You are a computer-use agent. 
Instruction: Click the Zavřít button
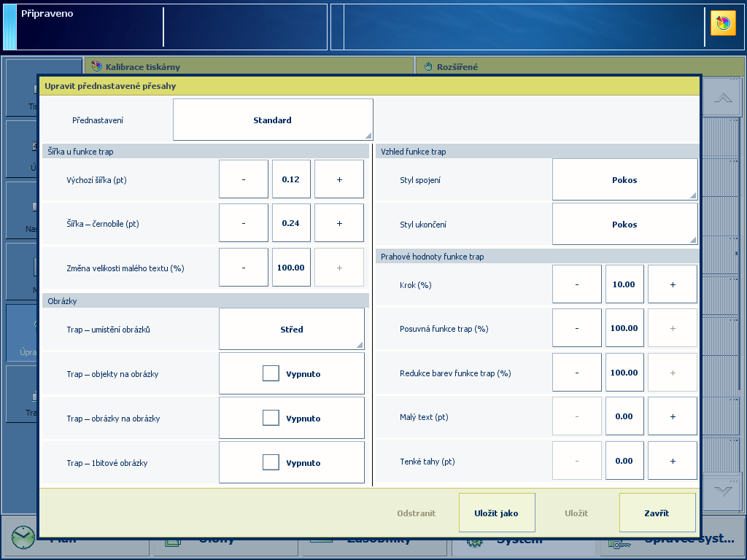click(657, 513)
